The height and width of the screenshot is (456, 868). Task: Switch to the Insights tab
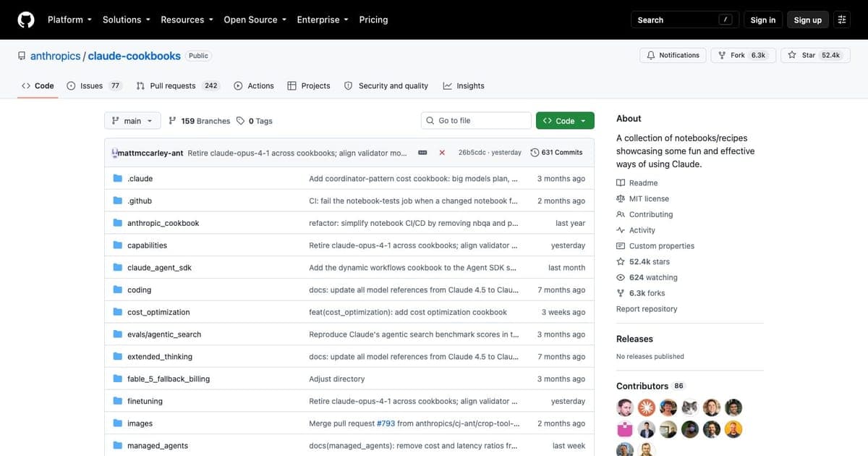pos(464,85)
